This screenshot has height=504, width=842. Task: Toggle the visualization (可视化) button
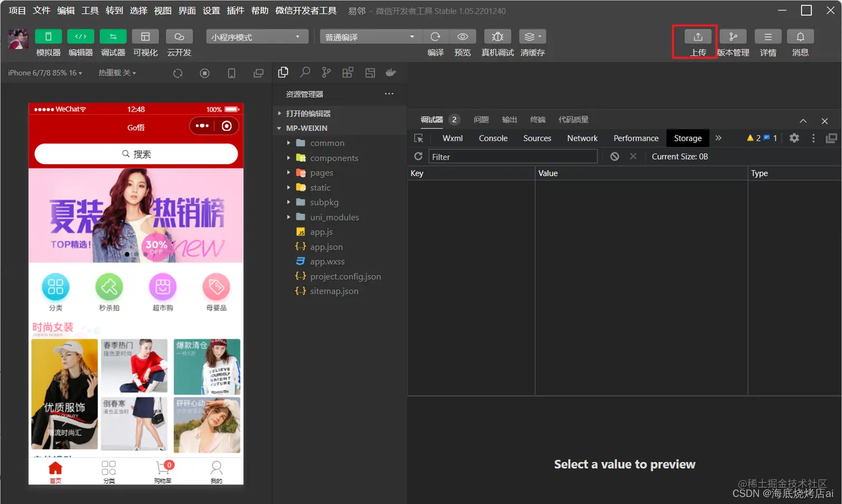tap(145, 37)
